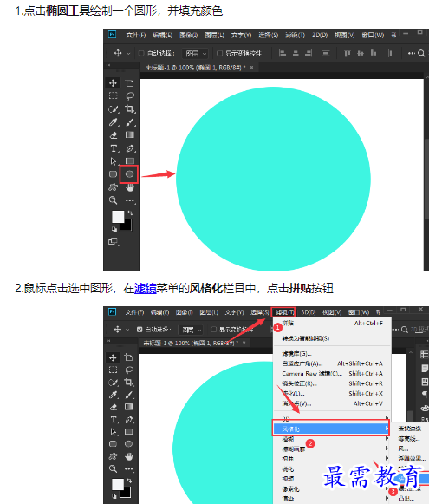
Task: Select the document tab in the first screenshot
Action: (x=198, y=68)
